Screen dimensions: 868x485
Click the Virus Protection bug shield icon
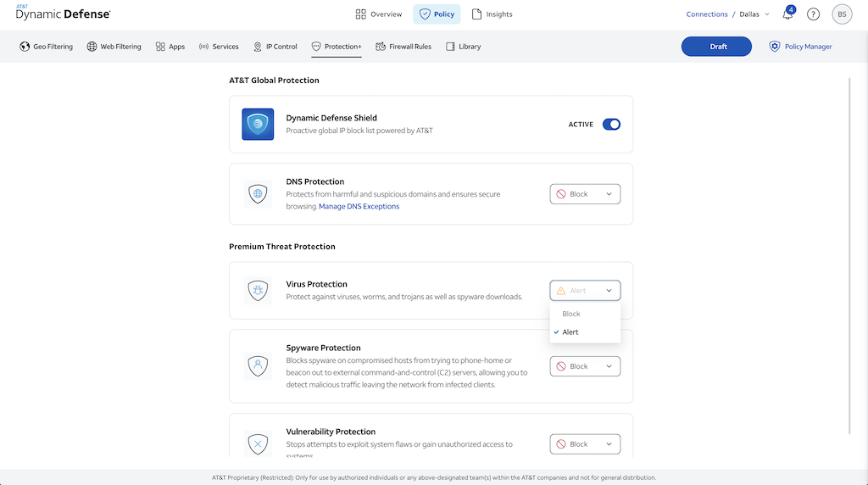pyautogui.click(x=258, y=290)
